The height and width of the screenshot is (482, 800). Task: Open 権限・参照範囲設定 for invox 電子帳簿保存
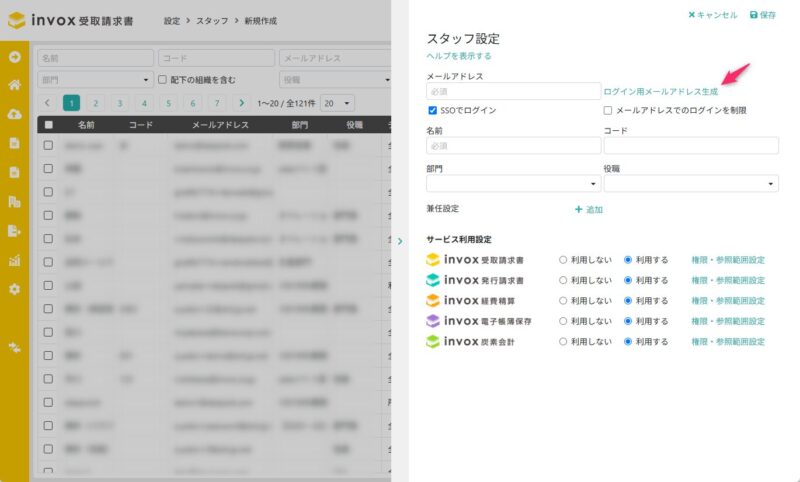point(728,321)
